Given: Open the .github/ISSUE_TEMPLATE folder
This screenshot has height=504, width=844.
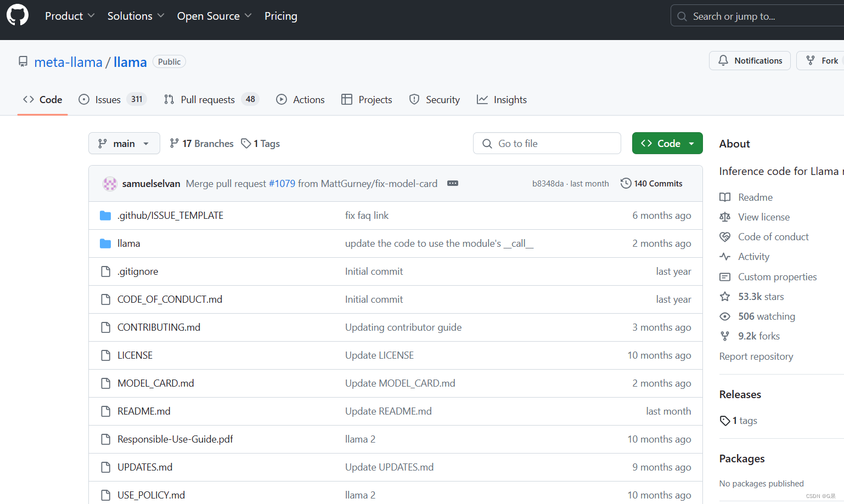Looking at the screenshot, I should 170,216.
